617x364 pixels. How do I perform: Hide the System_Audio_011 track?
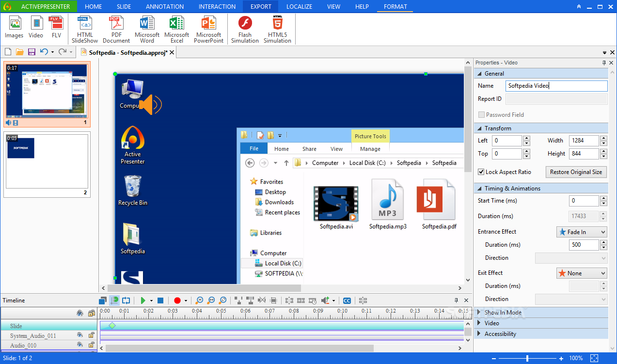[80, 335]
